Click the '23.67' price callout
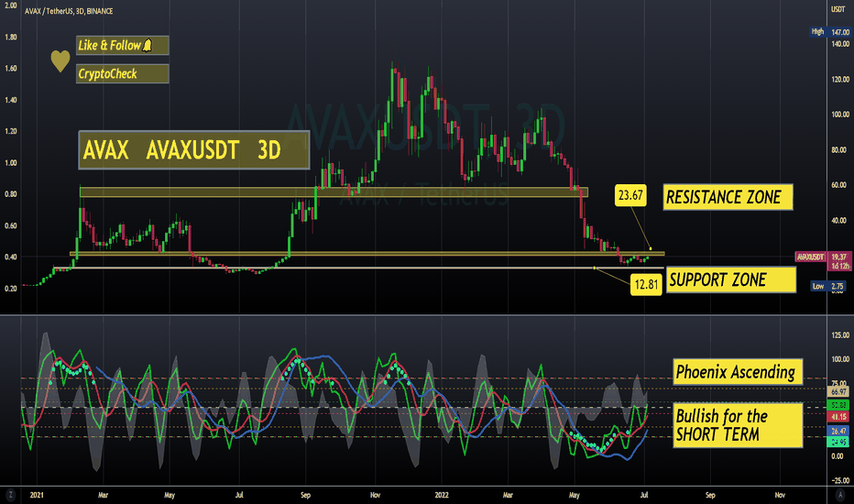 (630, 195)
